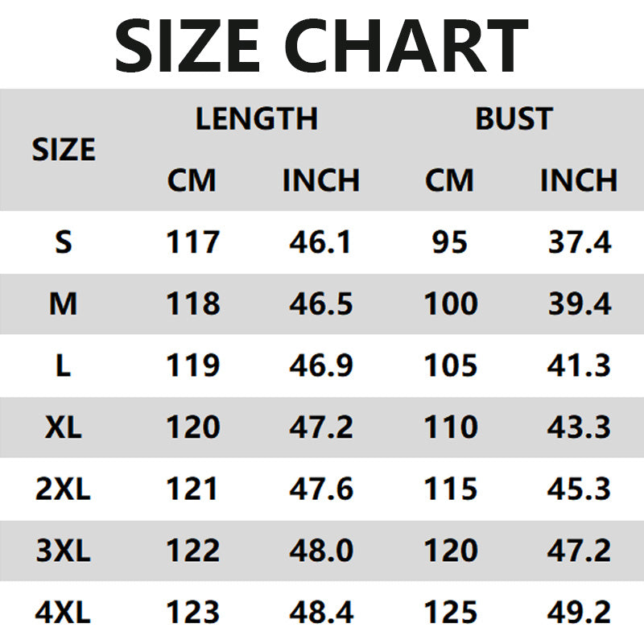Click the XL size row label
The width and height of the screenshot is (644, 644).
tap(64, 427)
